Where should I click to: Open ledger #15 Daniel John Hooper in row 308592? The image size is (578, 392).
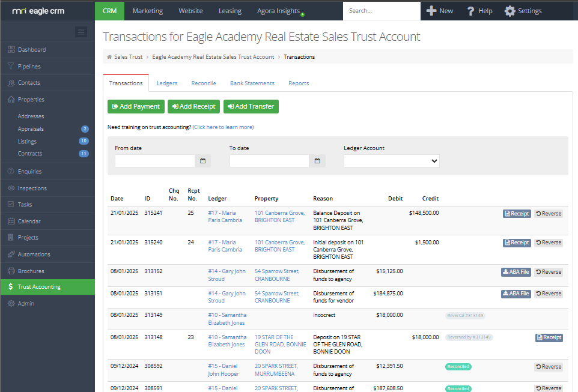(x=224, y=370)
